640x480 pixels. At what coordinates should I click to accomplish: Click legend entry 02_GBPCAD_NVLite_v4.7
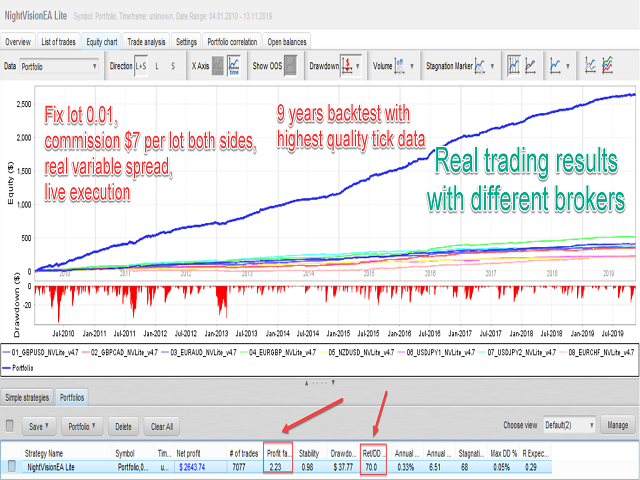(120, 352)
